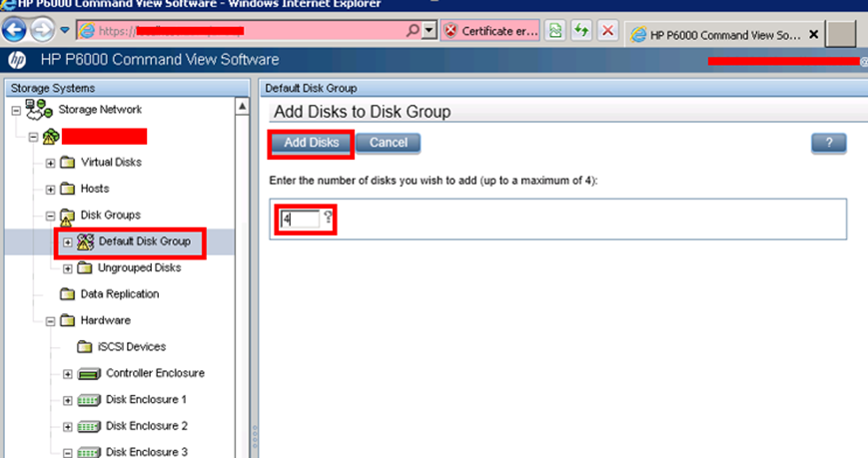
Task: Select Ungrouped Disks in the tree
Action: tap(140, 267)
